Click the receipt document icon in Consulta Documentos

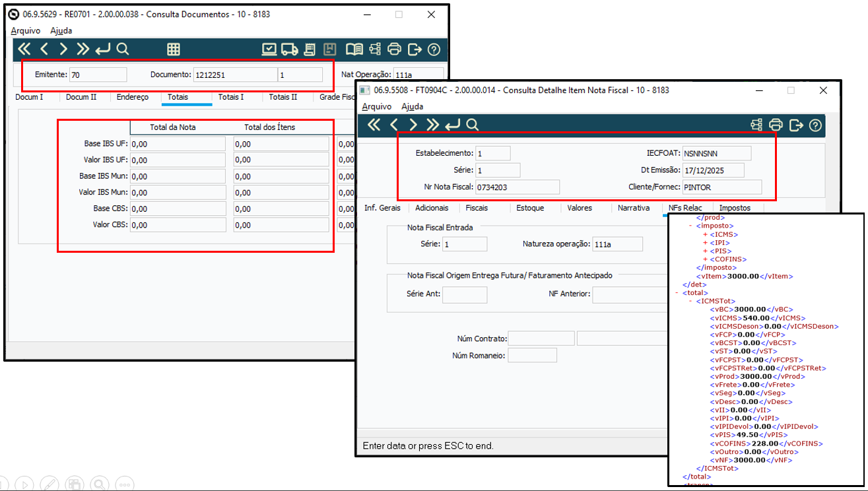click(x=310, y=49)
